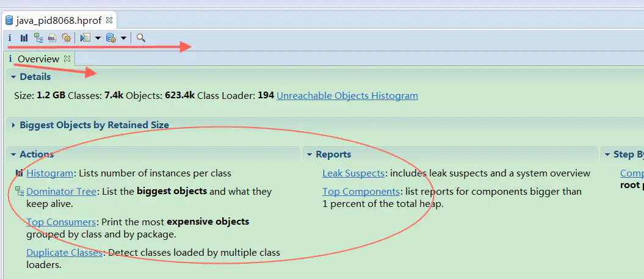The image size is (644, 279).
Task: Click the heap size value 1.2 GB
Action: point(51,96)
